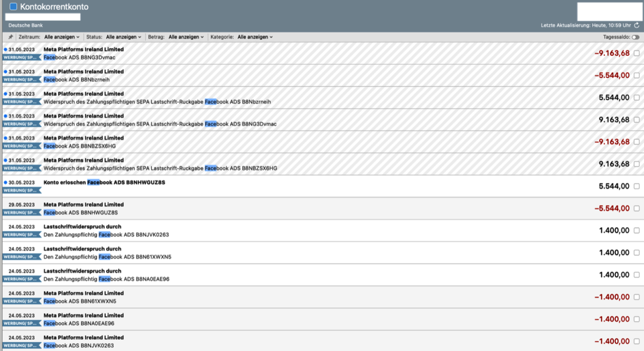
Task: Expand the Status filter dropdown
Action: pyautogui.click(x=123, y=37)
